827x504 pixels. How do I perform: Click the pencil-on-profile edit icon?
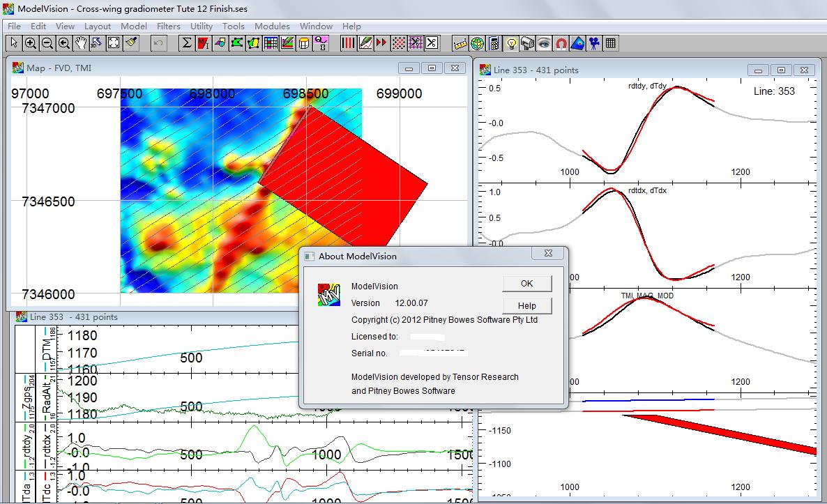coord(287,43)
